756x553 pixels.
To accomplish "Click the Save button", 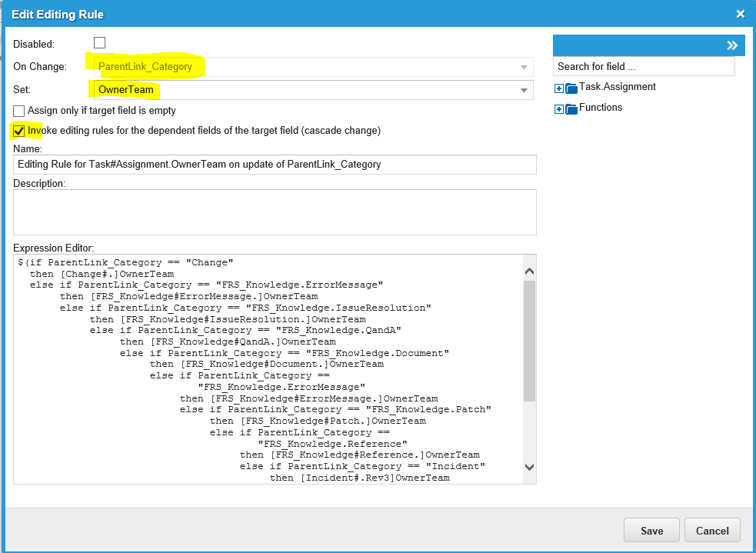I will click(652, 531).
